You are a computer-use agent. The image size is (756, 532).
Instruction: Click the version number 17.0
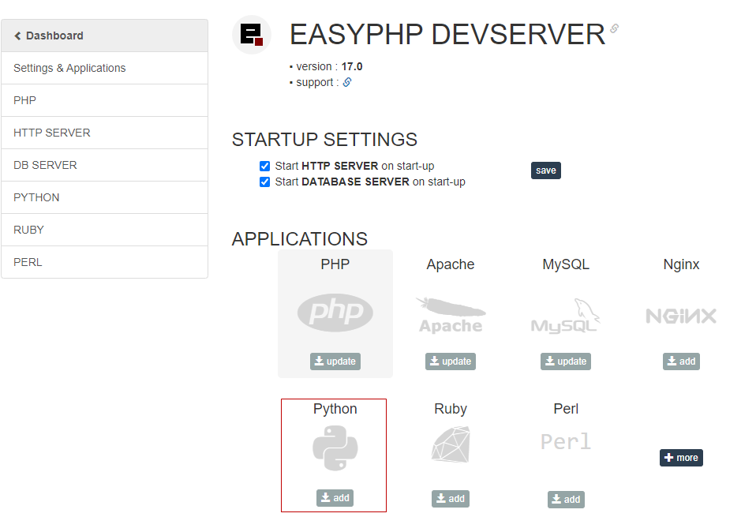pyautogui.click(x=352, y=66)
